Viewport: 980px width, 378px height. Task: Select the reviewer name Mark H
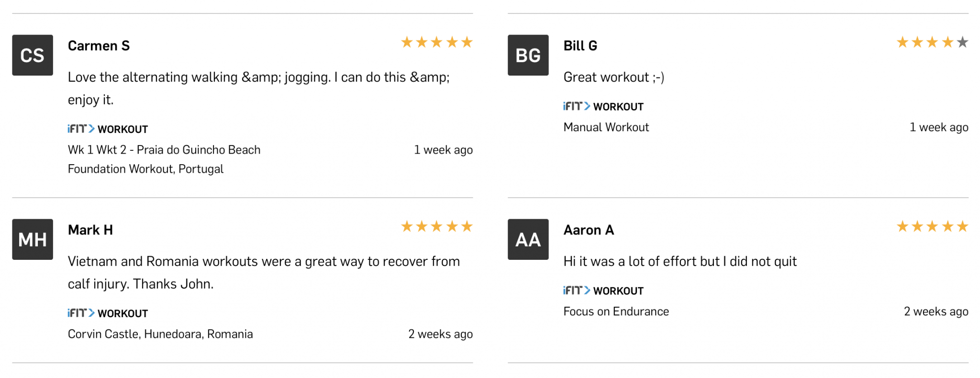[x=90, y=230]
